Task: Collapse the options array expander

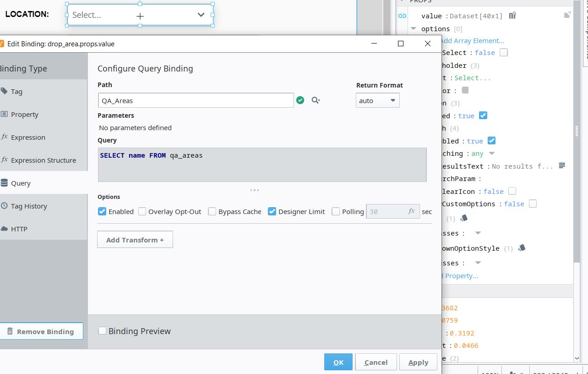Action: click(x=414, y=28)
